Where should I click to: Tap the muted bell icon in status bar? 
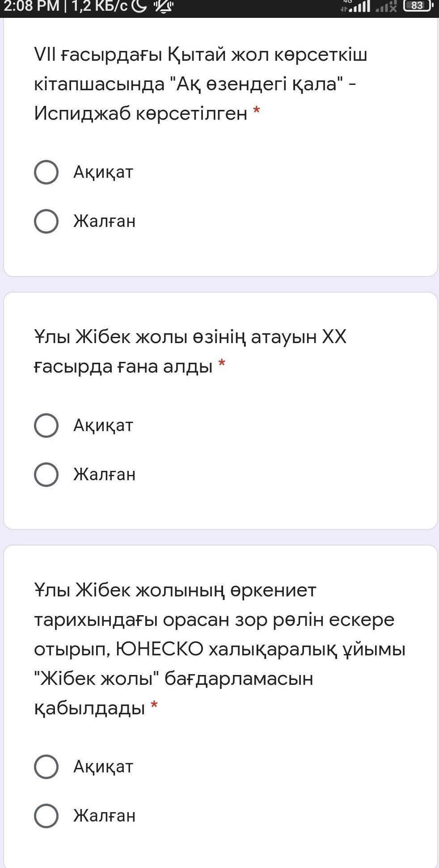pos(163,6)
